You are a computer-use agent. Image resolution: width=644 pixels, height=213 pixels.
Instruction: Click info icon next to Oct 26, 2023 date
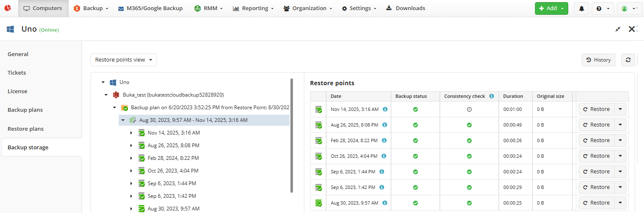pyautogui.click(x=383, y=156)
